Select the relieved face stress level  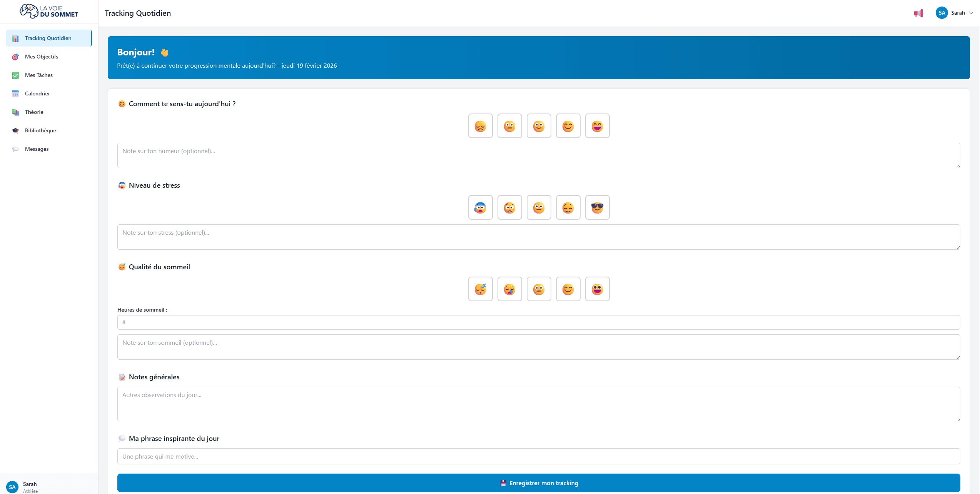tap(568, 208)
